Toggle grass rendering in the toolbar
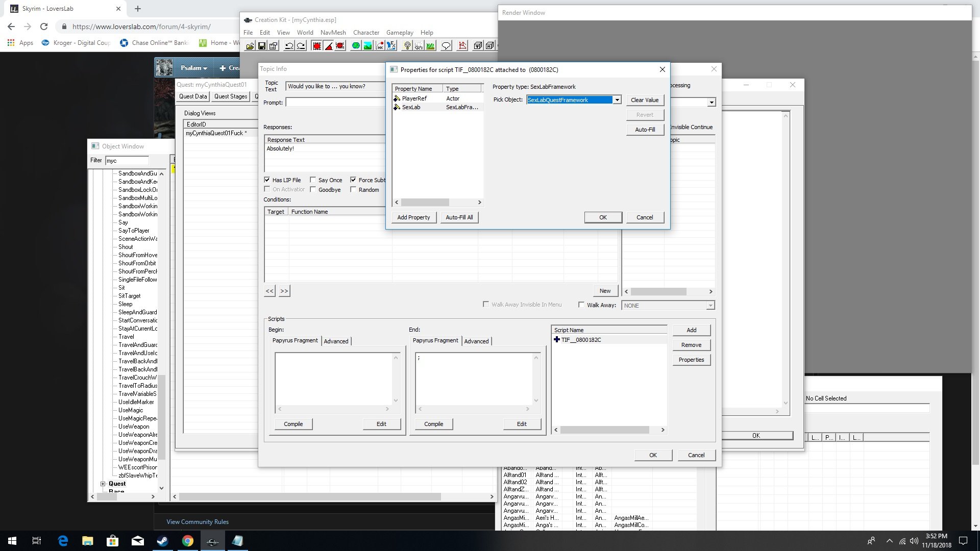This screenshot has height=551, width=980. pos(430,45)
